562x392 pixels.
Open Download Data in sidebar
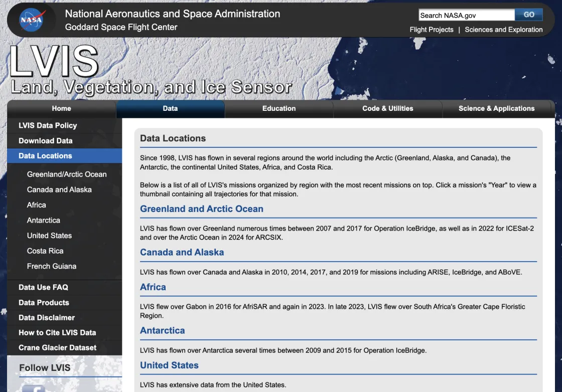click(65, 141)
